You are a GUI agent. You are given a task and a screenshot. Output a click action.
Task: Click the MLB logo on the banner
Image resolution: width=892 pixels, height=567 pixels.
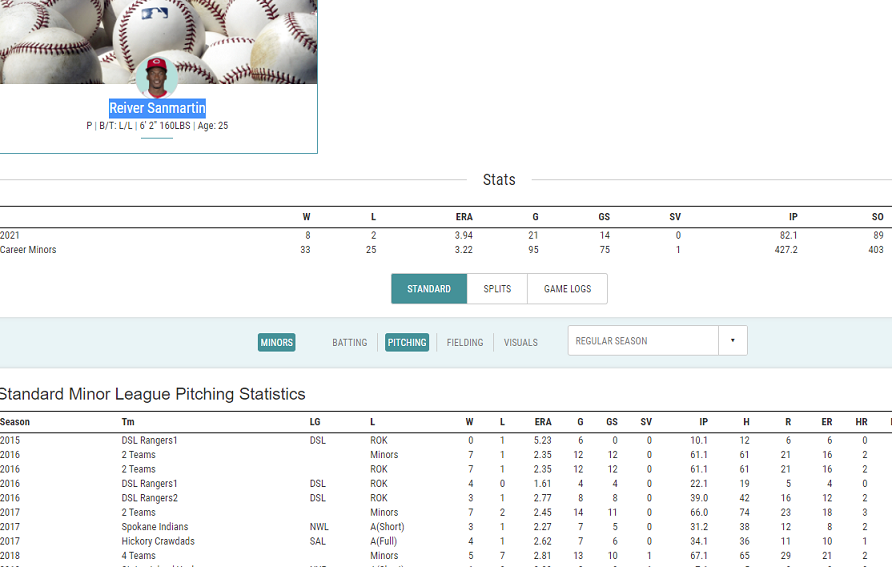tap(155, 14)
